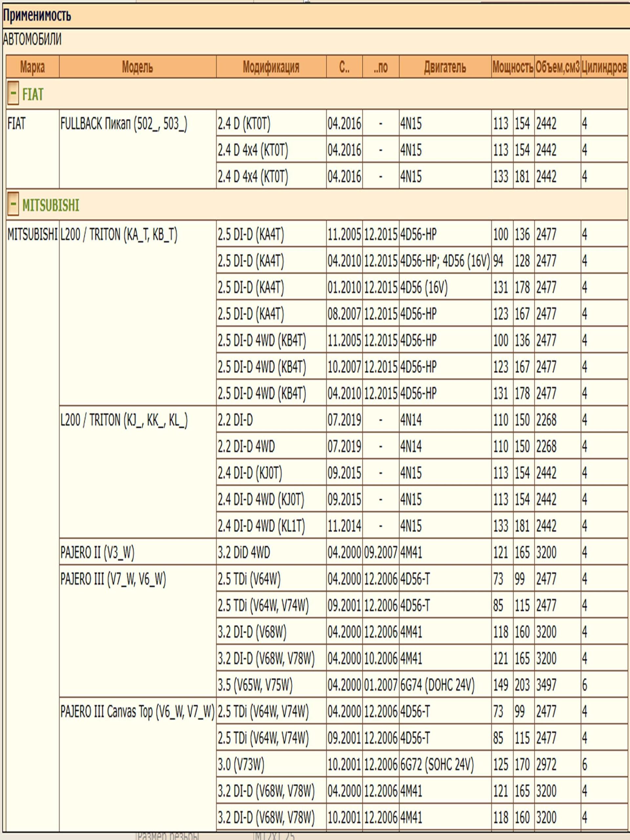Collapse the MITSUBISHI group expander
Screen dimensions: 630x840
point(12,204)
